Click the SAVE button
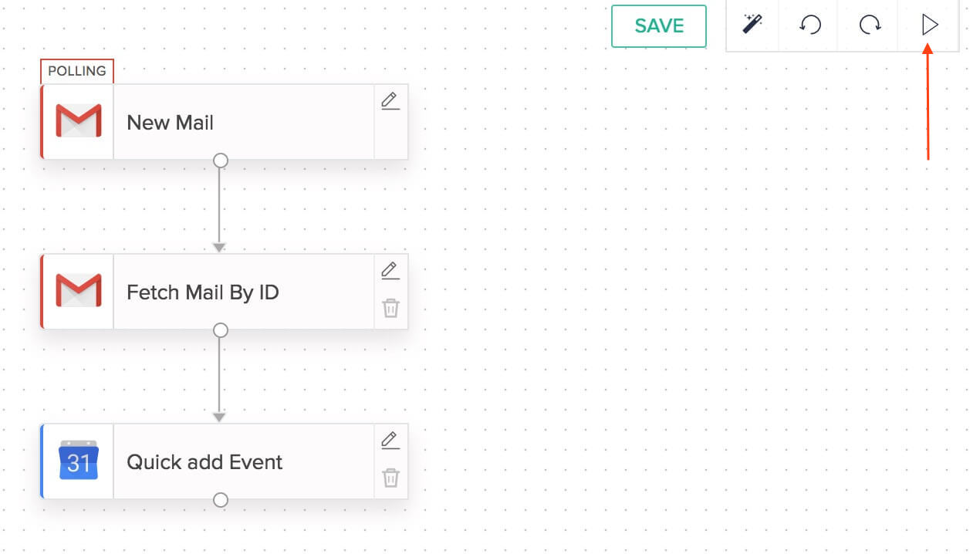Image resolution: width=980 pixels, height=554 pixels. 658,26
